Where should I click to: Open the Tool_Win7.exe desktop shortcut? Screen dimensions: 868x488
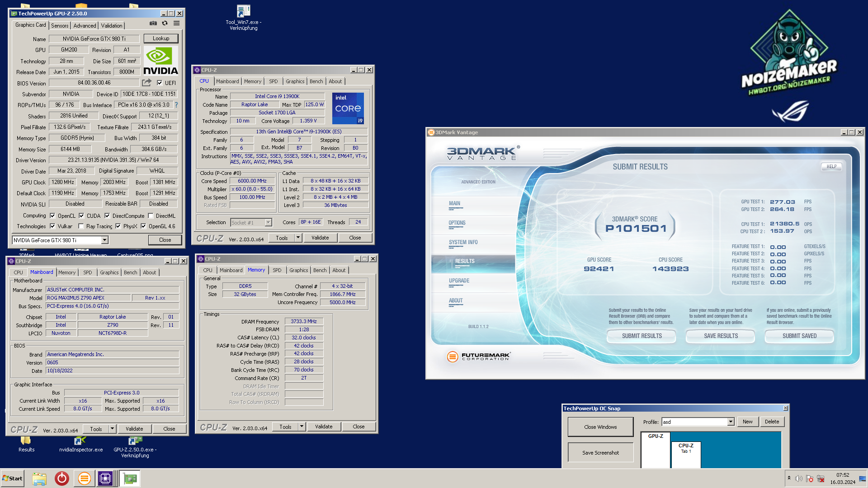[x=244, y=18]
